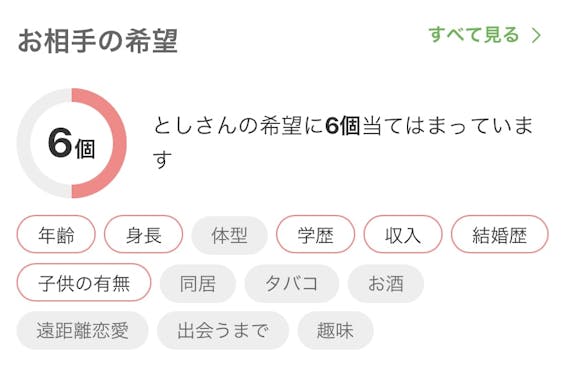570x367 pixels.
Task: Click the 6個 number inside the ring
Action: pos(72,144)
